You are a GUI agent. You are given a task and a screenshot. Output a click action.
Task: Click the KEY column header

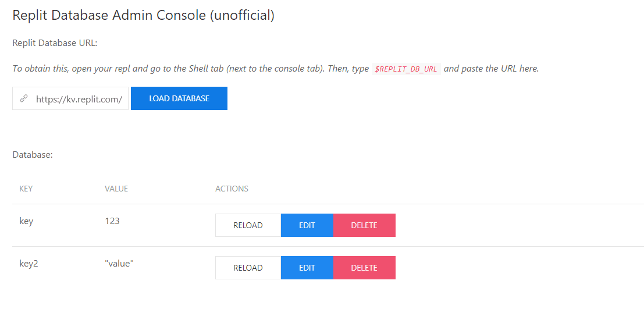pyautogui.click(x=26, y=189)
